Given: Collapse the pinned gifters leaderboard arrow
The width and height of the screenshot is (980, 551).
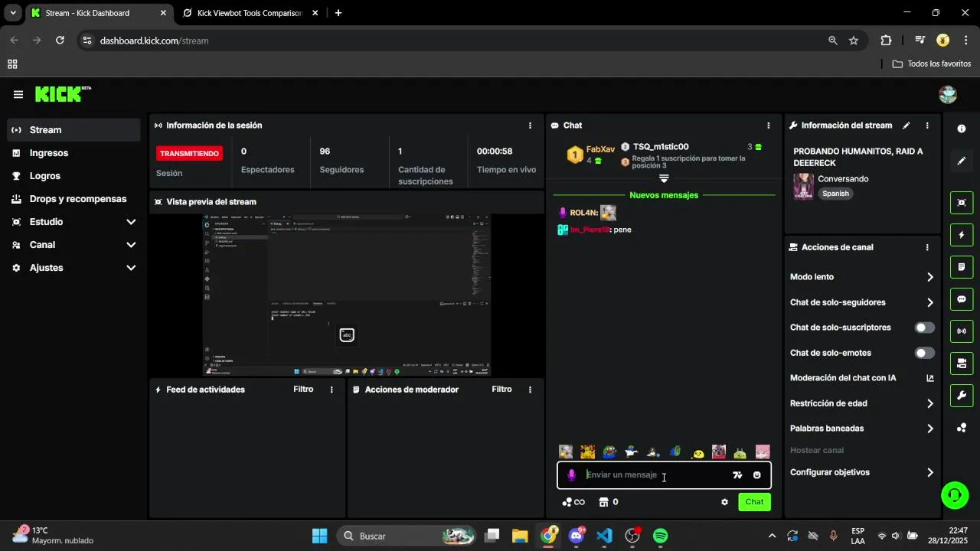Looking at the screenshot, I should 664,178.
